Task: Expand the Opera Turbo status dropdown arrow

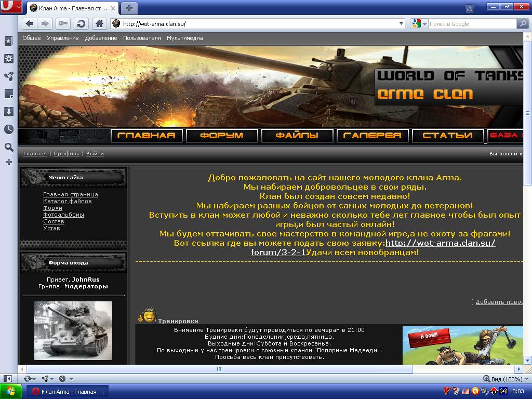Action: pyautogui.click(x=71, y=379)
